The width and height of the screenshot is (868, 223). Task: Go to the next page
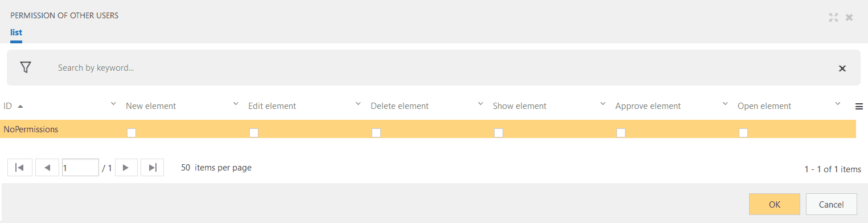[x=126, y=168]
